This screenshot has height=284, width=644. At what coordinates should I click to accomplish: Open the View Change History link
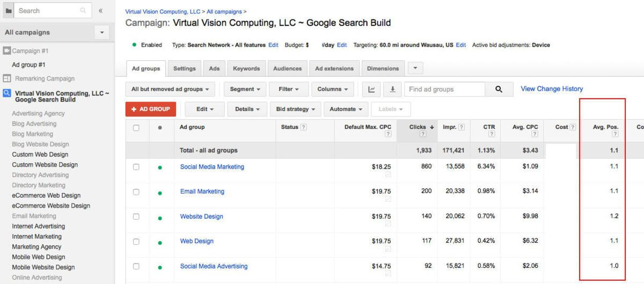coord(552,89)
